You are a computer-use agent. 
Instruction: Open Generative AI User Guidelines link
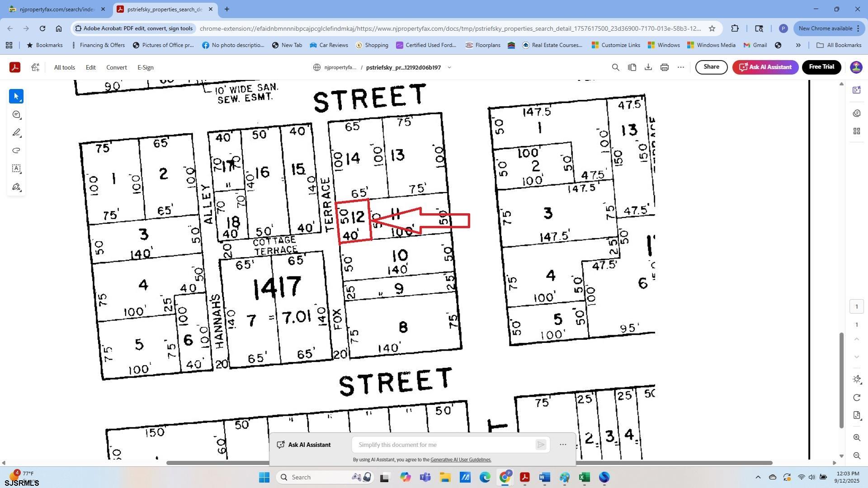[460, 460]
